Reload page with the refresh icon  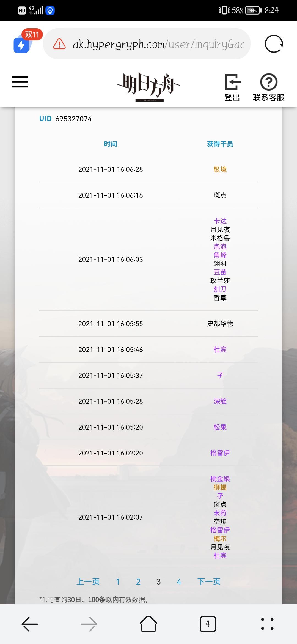(x=274, y=44)
